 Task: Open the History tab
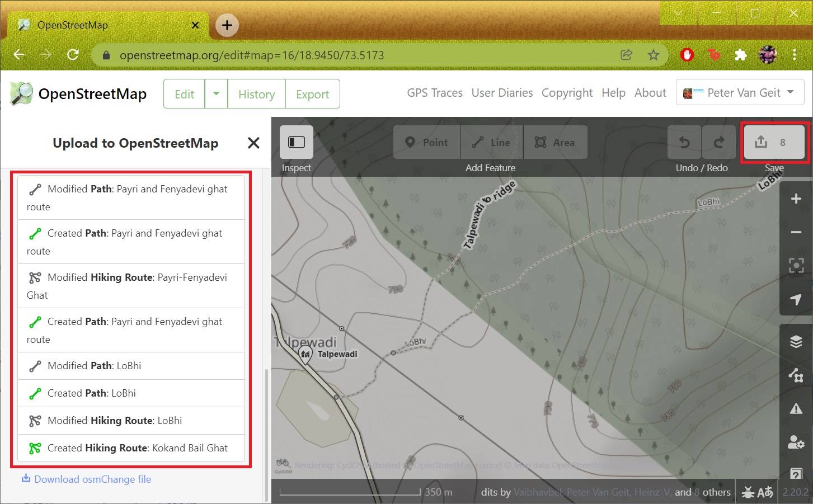[x=256, y=94]
